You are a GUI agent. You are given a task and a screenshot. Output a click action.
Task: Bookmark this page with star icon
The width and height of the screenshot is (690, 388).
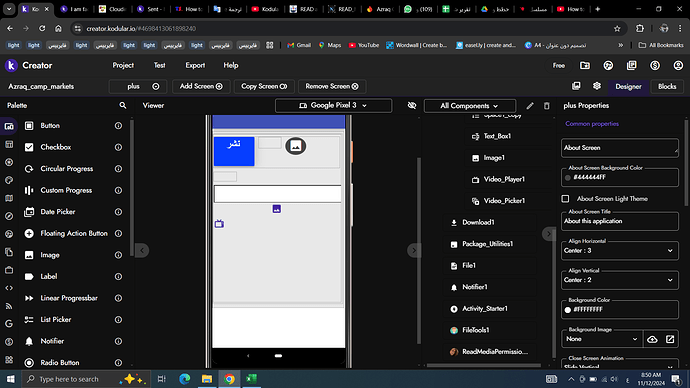pyautogui.click(x=617, y=29)
